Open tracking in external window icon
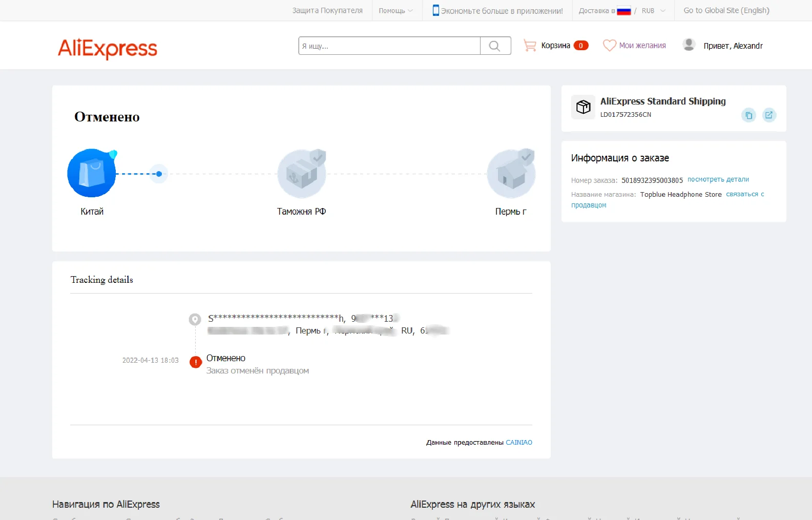 pos(769,115)
